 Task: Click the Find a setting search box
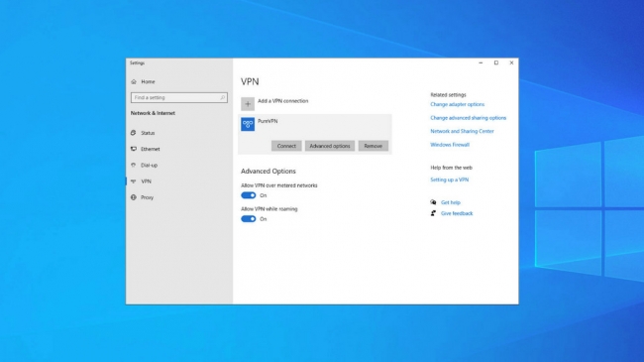(179, 97)
